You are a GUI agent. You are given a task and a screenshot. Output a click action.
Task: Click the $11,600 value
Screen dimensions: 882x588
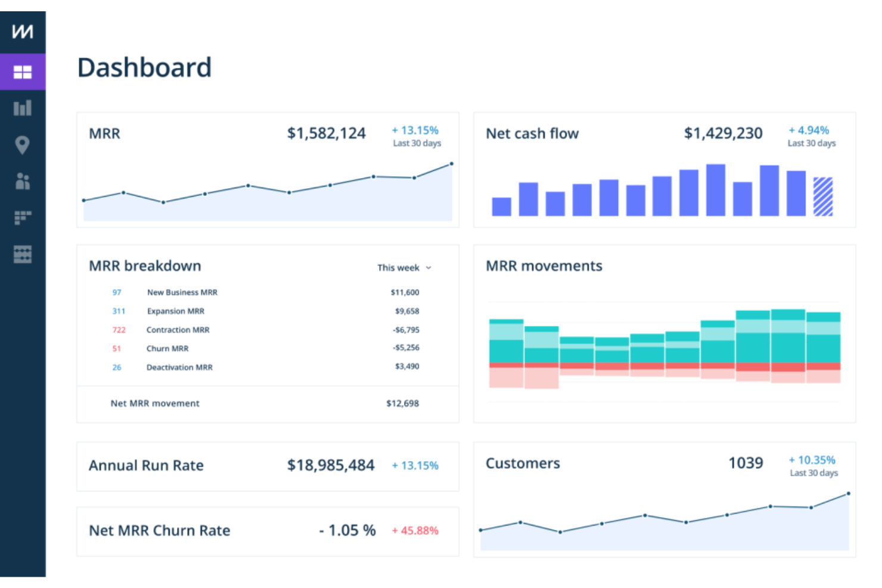pos(405,293)
